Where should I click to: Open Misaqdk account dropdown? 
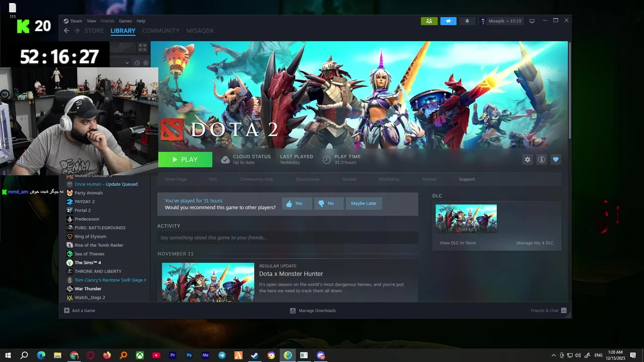click(x=501, y=21)
